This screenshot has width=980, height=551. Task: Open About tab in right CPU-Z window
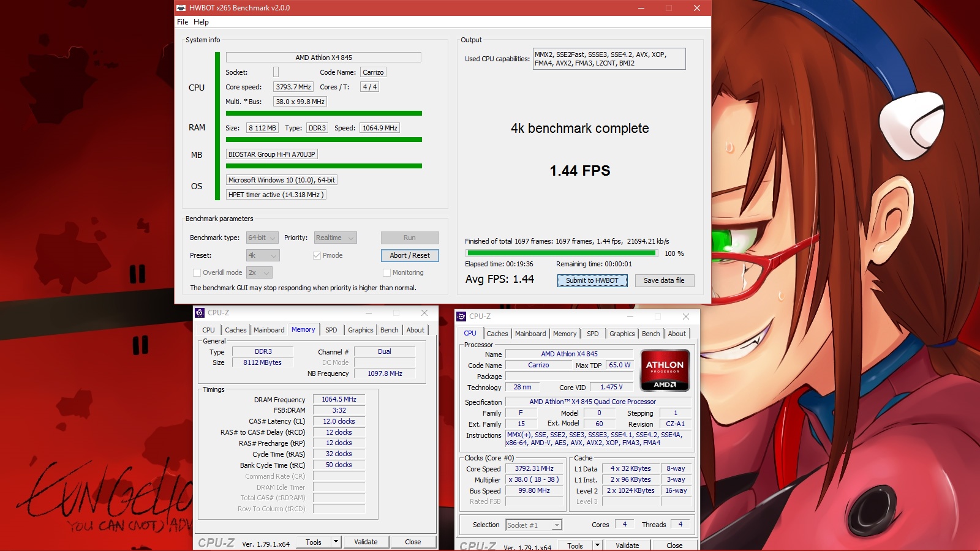[677, 334]
